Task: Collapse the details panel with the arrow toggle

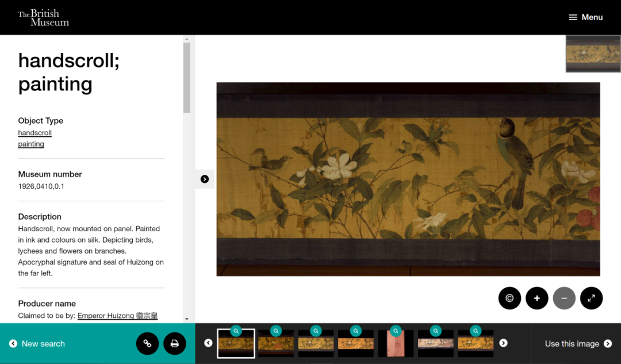Action: pos(205,179)
